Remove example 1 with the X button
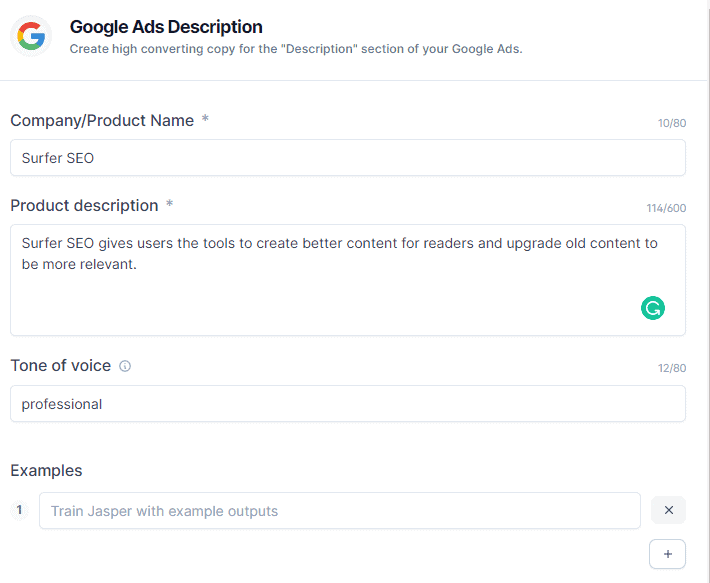 (668, 510)
